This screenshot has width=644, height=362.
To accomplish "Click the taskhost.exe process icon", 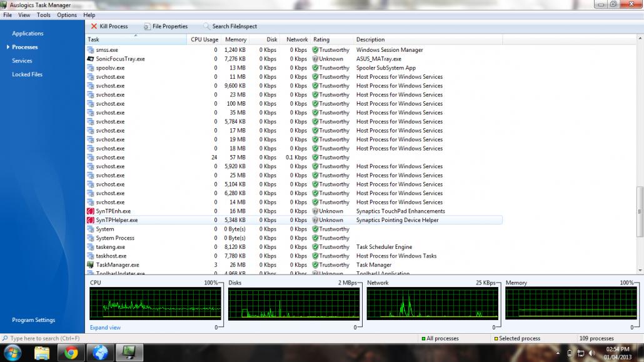I will pyautogui.click(x=91, y=256).
